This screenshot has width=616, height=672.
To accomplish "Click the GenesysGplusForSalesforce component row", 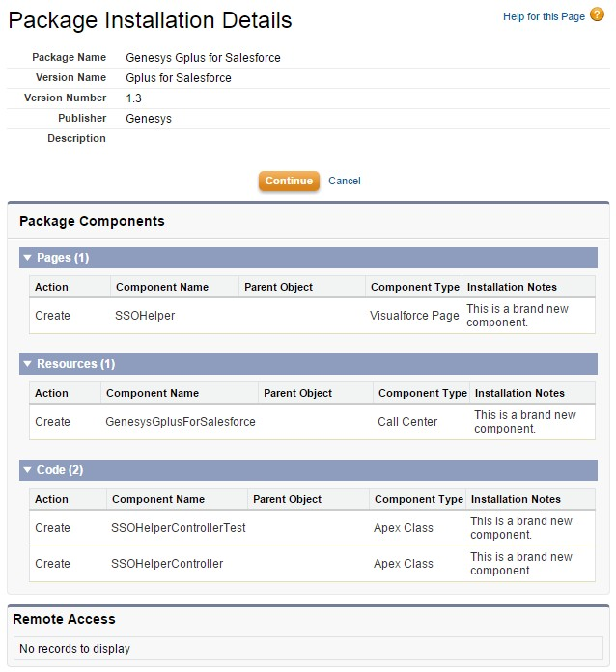I will pyautogui.click(x=181, y=422).
